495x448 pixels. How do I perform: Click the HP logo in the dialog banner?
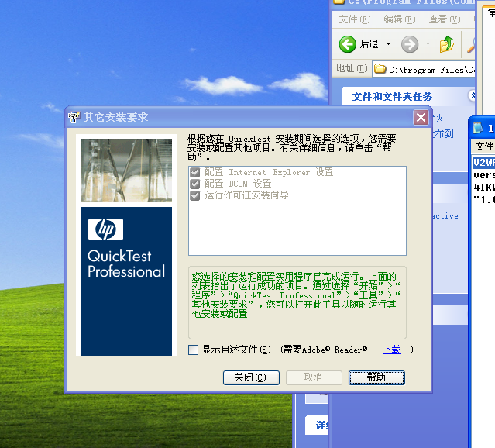point(106,229)
